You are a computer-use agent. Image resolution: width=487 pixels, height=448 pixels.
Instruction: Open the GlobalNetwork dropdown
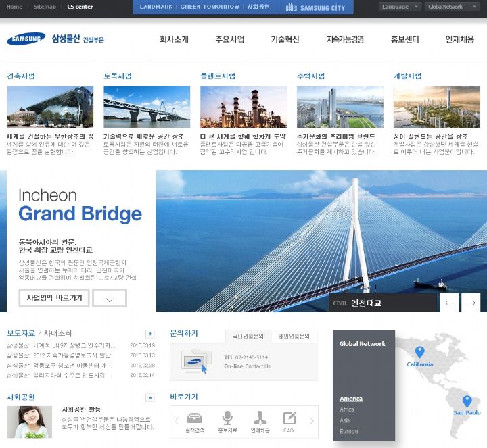pyautogui.click(x=452, y=7)
